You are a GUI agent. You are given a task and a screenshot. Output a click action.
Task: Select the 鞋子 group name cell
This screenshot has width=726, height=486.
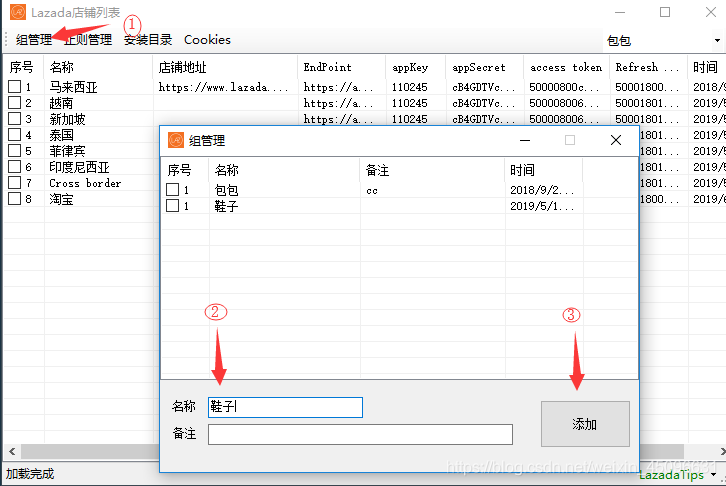(x=226, y=206)
